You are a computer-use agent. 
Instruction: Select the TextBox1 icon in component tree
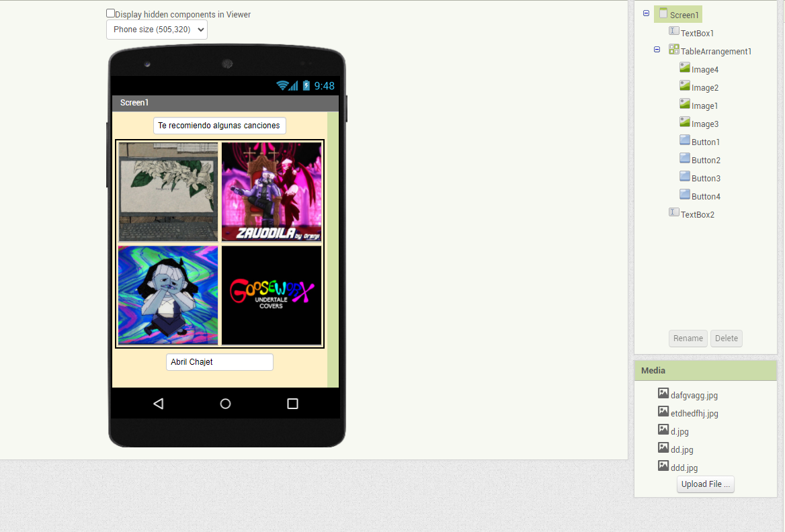point(674,31)
